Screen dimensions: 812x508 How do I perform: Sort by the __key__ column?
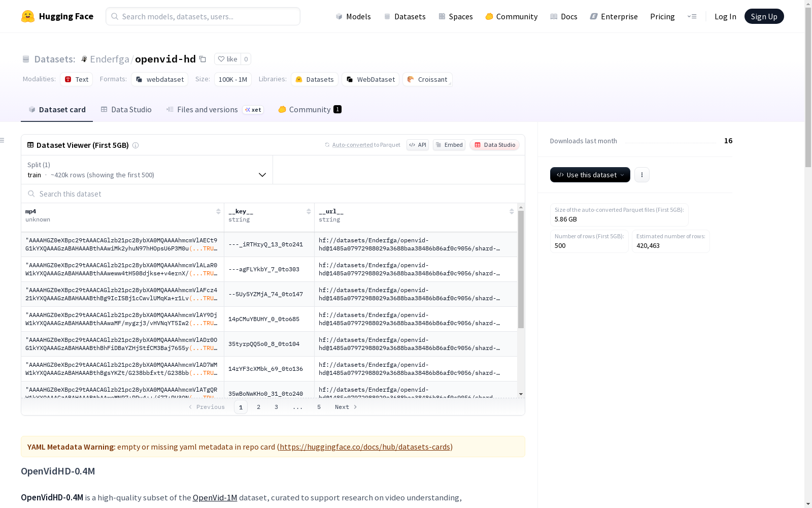pyautogui.click(x=309, y=211)
